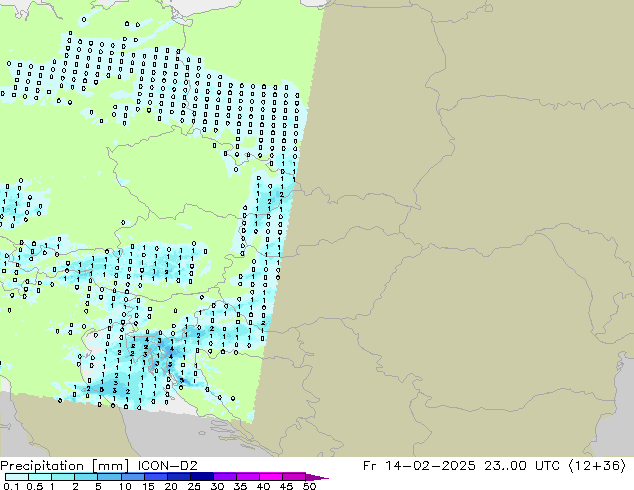Click the 45–50 mm legend color box
The image size is (634, 490).
[x=294, y=477]
